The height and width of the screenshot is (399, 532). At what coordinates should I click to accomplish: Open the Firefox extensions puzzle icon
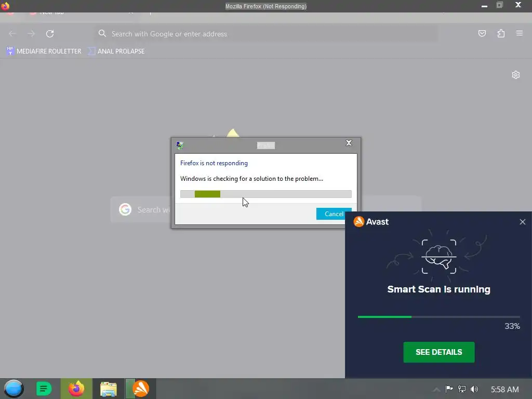[501, 33]
